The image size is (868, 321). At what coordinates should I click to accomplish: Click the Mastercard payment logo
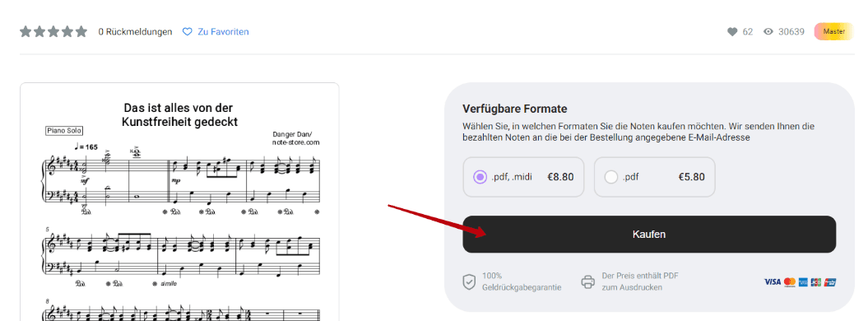(x=789, y=281)
